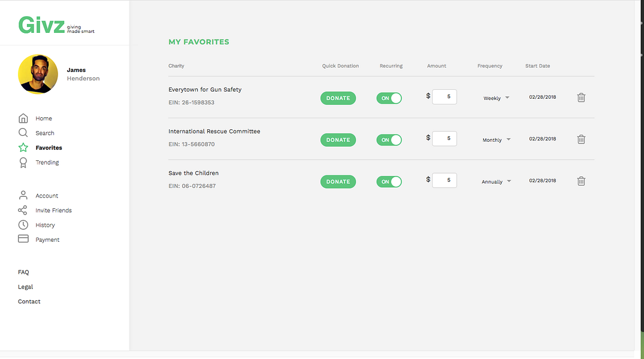The width and height of the screenshot is (644, 359).
Task: Donate to Everytown for Gun Safety
Action: 338,98
